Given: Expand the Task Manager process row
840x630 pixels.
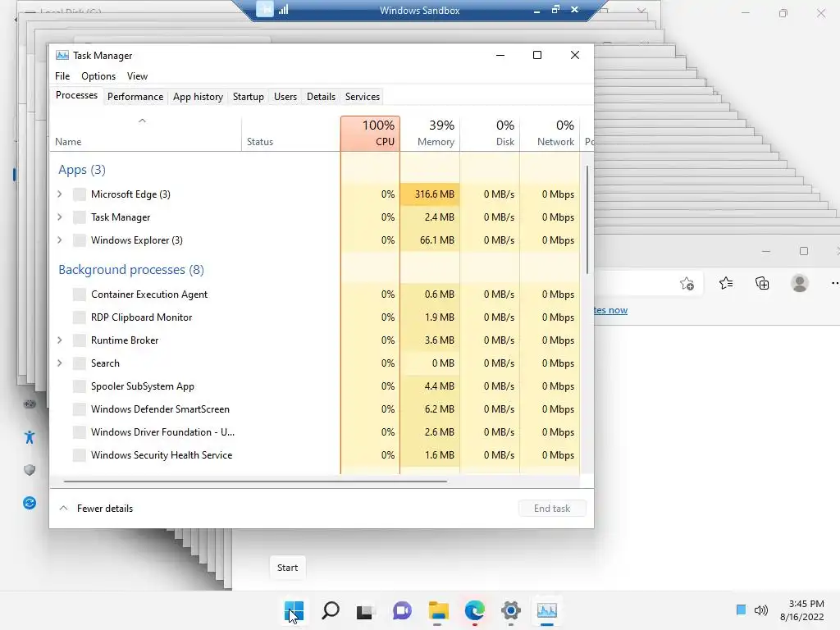Looking at the screenshot, I should [59, 217].
